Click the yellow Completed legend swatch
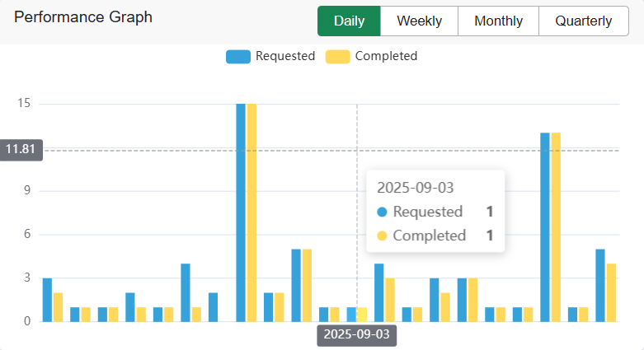This screenshot has width=644, height=350. (337, 57)
